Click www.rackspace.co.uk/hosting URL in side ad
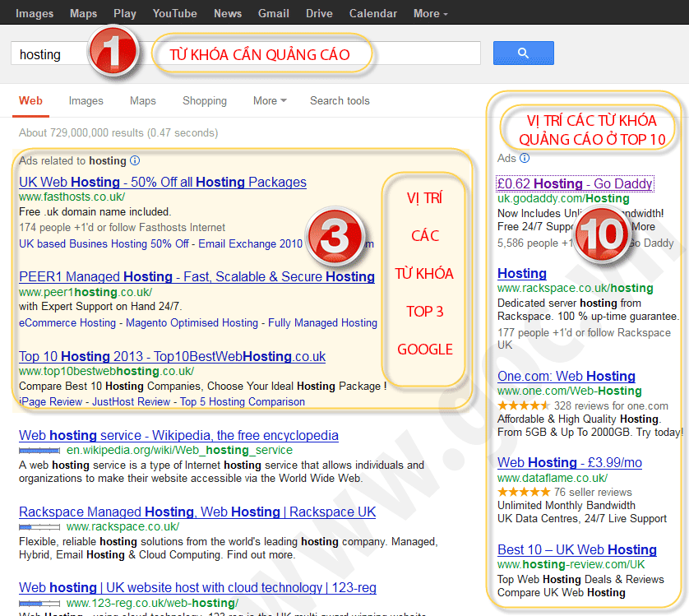Image resolution: width=689 pixels, height=616 pixels. [x=576, y=288]
